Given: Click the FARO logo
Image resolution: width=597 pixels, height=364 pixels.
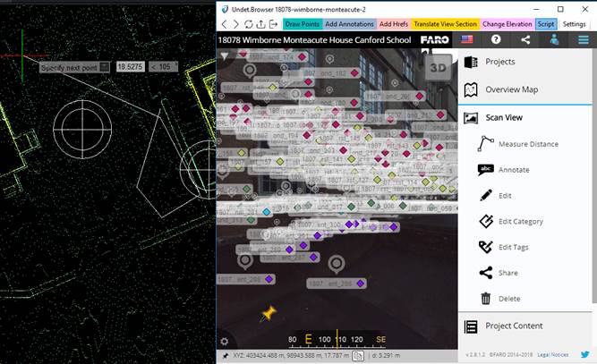Looking at the screenshot, I should point(434,40).
